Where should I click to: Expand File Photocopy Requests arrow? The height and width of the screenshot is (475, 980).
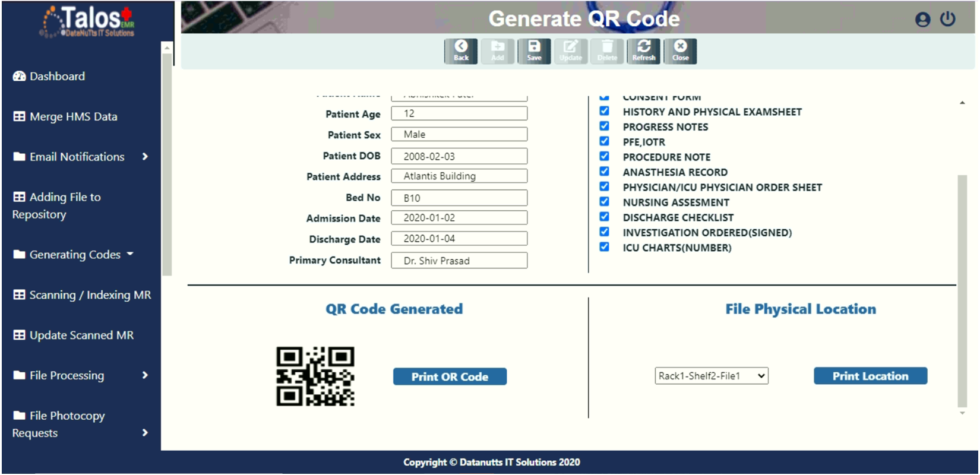(145, 433)
